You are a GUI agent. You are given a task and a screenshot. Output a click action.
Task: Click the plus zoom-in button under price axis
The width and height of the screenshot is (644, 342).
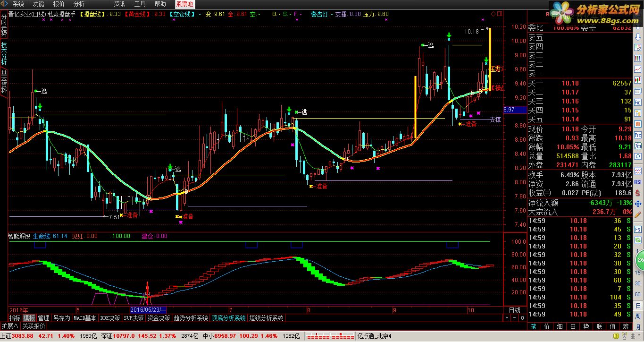click(x=507, y=318)
